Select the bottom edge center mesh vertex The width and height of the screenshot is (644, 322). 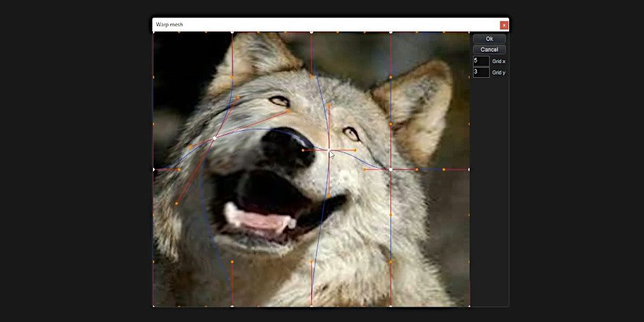click(311, 306)
